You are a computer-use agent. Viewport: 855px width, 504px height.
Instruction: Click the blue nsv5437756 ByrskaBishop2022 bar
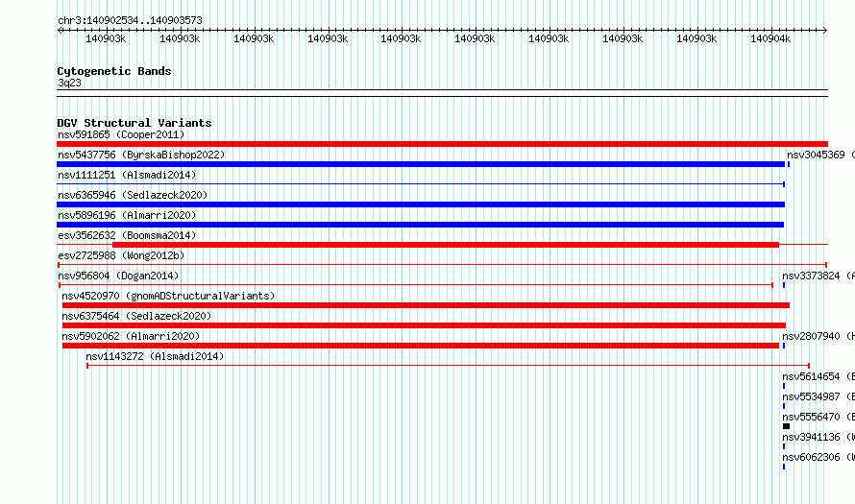click(421, 164)
